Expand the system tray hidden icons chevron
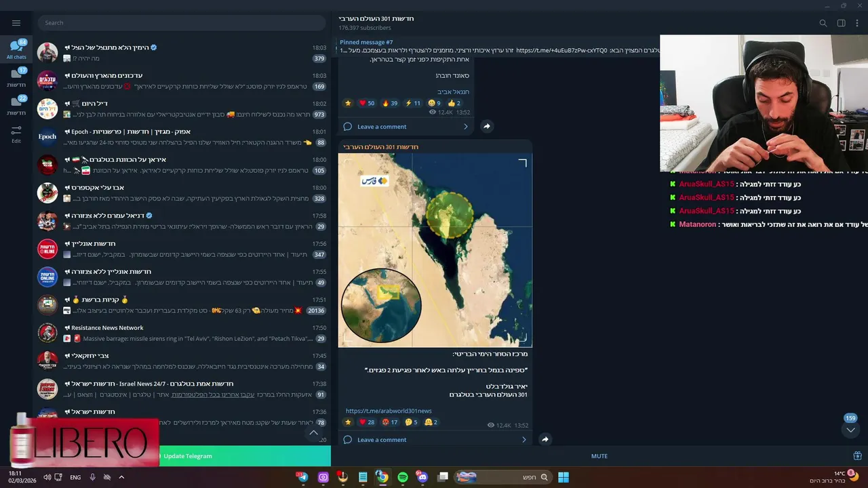 (x=121, y=477)
